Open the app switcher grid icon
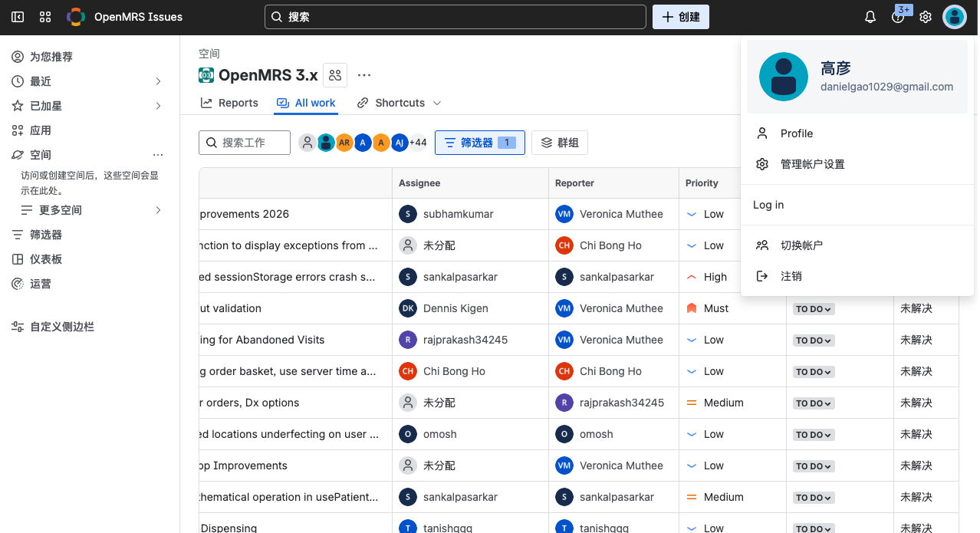The height and width of the screenshot is (533, 980). (x=45, y=17)
